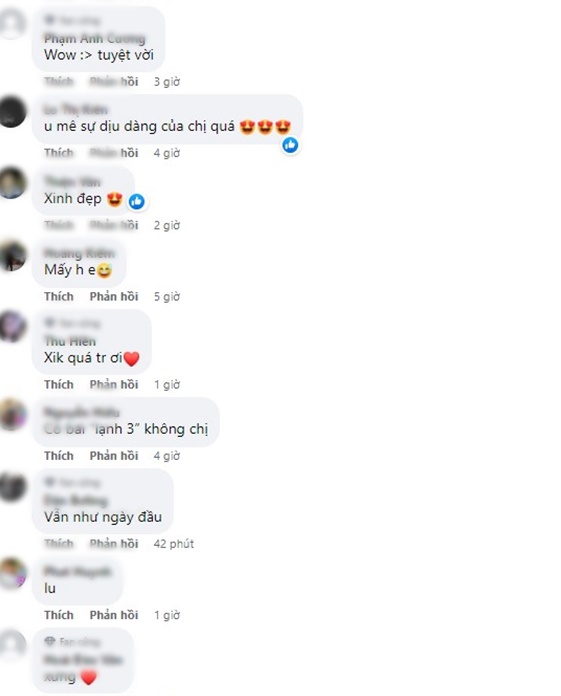Like the 'Xik quá tr ơi' comment via Thích

(x=59, y=384)
